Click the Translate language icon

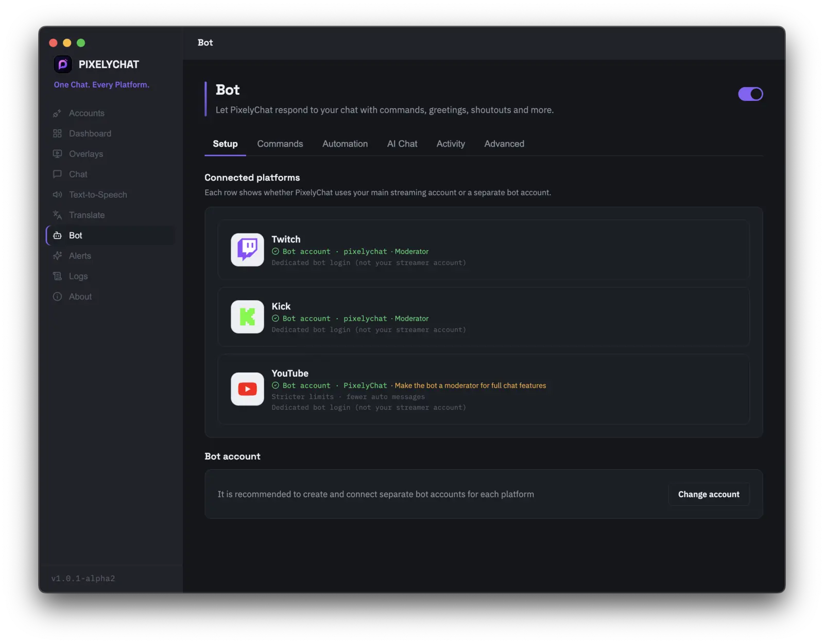pyautogui.click(x=57, y=215)
